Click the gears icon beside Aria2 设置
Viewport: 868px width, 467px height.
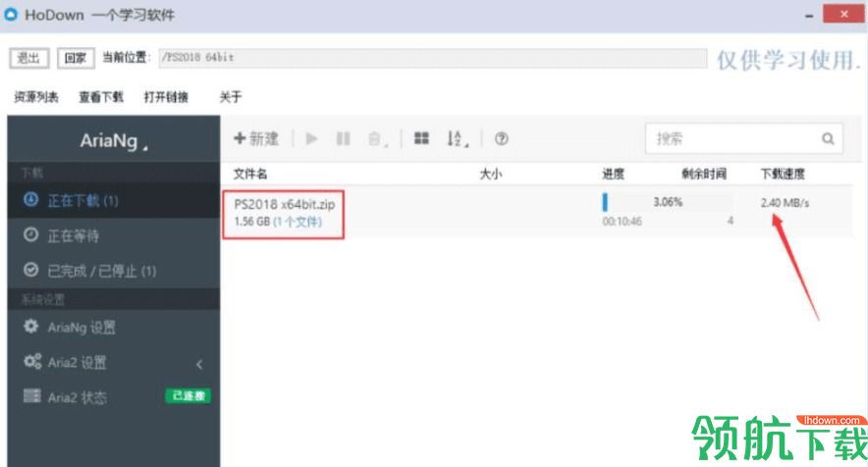(32, 361)
